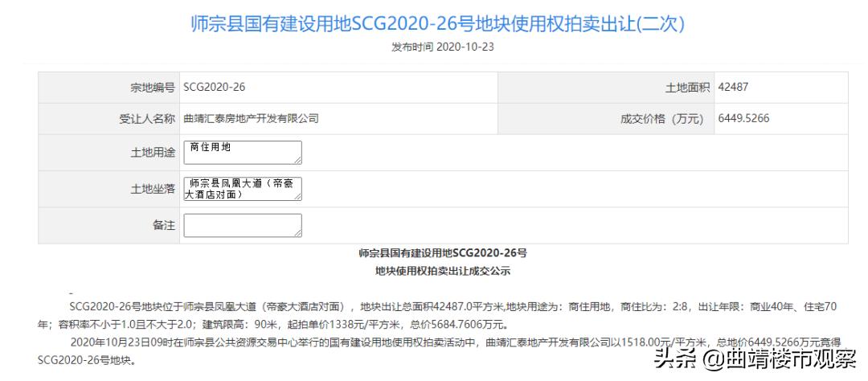Click the 宗地编号 label cell

click(x=108, y=88)
